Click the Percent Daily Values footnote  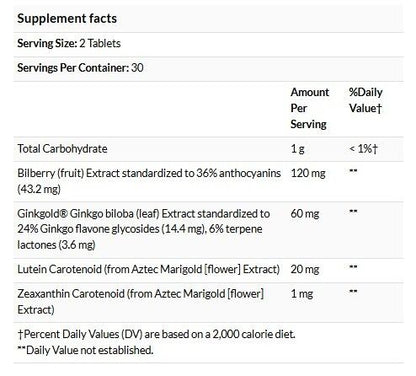click(157, 334)
